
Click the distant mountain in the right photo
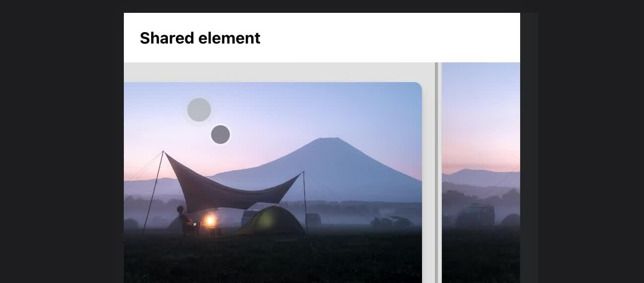pyautogui.click(x=476, y=177)
